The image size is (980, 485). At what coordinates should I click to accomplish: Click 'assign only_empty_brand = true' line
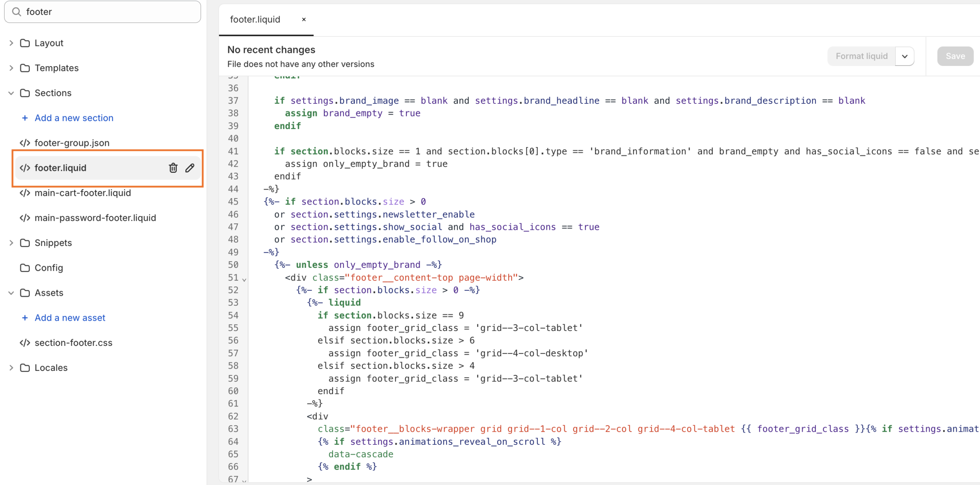[x=366, y=164]
